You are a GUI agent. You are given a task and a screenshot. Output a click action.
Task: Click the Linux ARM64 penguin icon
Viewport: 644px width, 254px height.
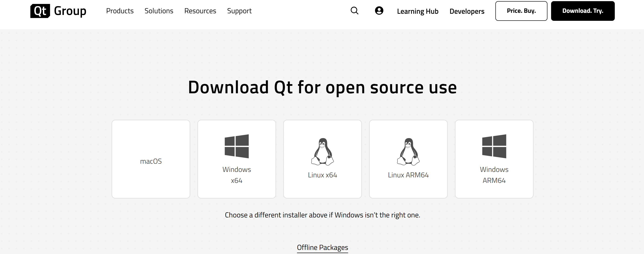pos(408,151)
